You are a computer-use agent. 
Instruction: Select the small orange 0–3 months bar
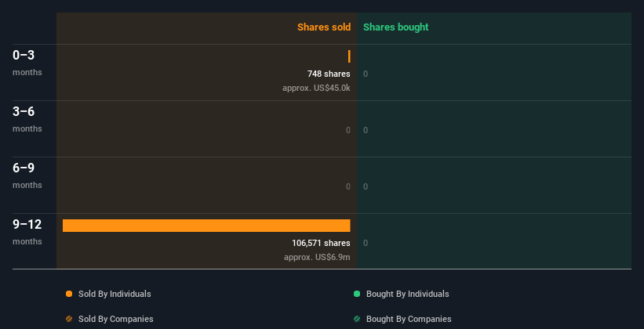point(349,56)
